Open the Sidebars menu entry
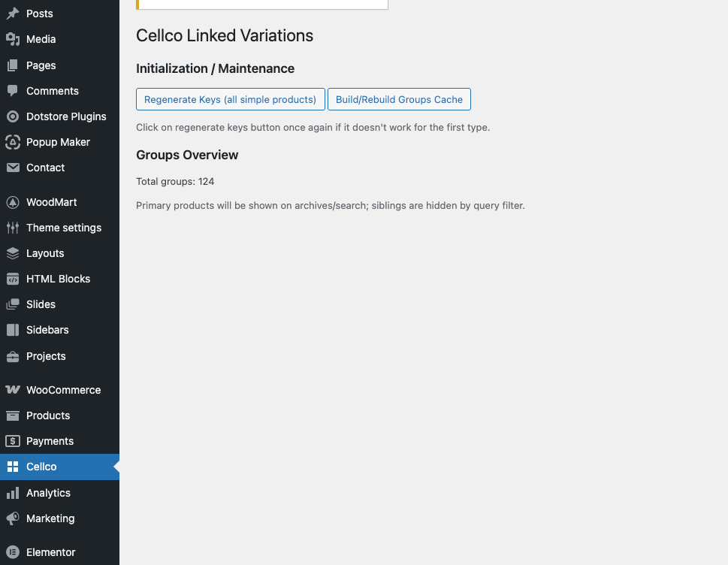728x565 pixels. click(x=60, y=330)
